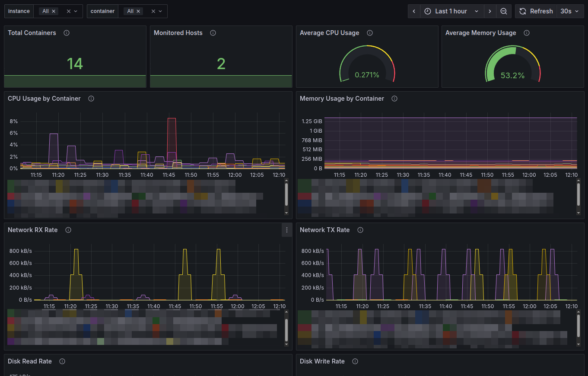Expand the Last 1 hour time picker
This screenshot has width=588, height=376.
click(x=451, y=11)
